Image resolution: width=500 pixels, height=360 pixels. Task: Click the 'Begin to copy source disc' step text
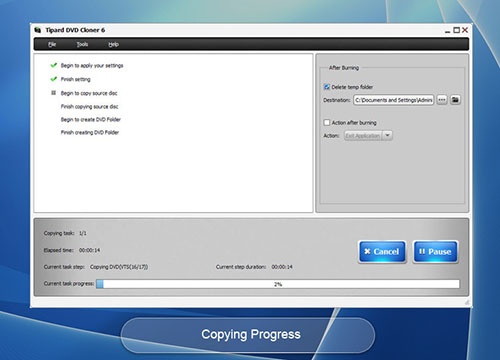(89, 93)
